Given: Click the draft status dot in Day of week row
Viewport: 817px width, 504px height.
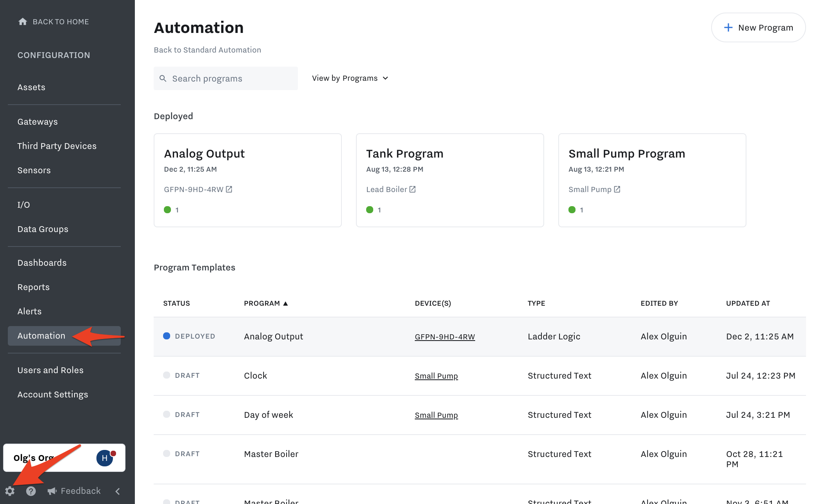Looking at the screenshot, I should click(167, 414).
